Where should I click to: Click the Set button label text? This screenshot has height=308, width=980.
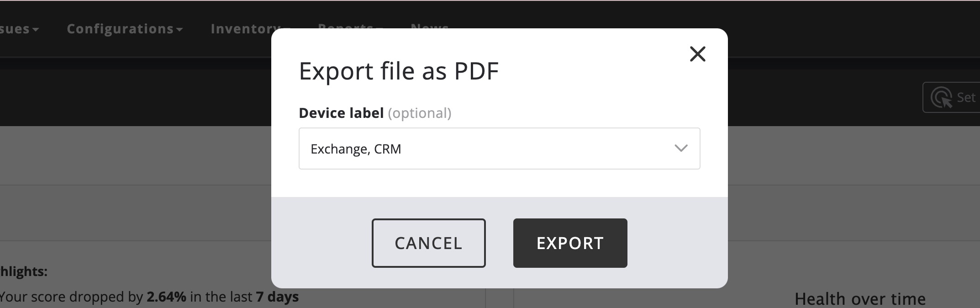point(966,97)
